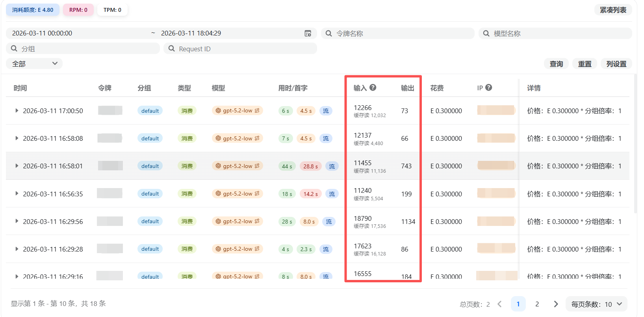
Task: Click the help icon beside 输入 header
Action: pos(373,88)
